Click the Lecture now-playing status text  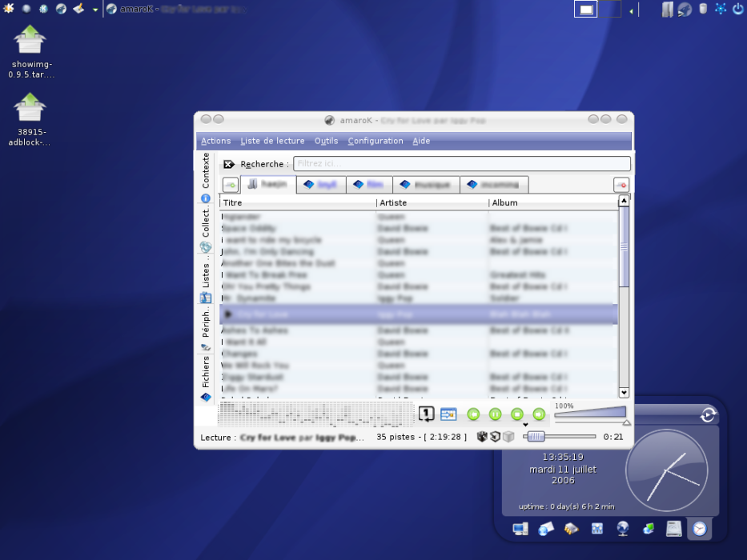click(282, 438)
